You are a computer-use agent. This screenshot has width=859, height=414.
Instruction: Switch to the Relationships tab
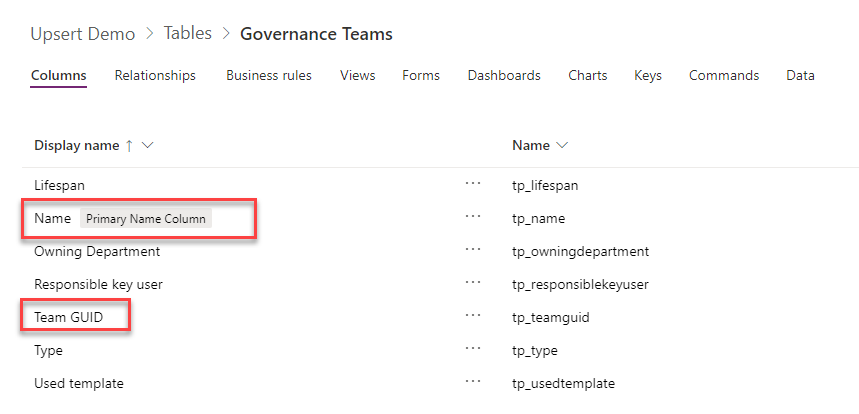tap(155, 76)
